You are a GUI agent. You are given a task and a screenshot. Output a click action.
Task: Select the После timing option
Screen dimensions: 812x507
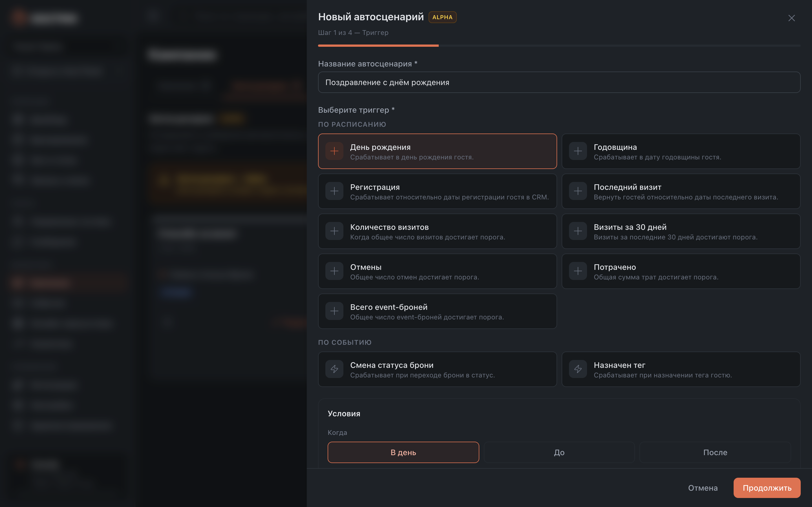point(715,452)
